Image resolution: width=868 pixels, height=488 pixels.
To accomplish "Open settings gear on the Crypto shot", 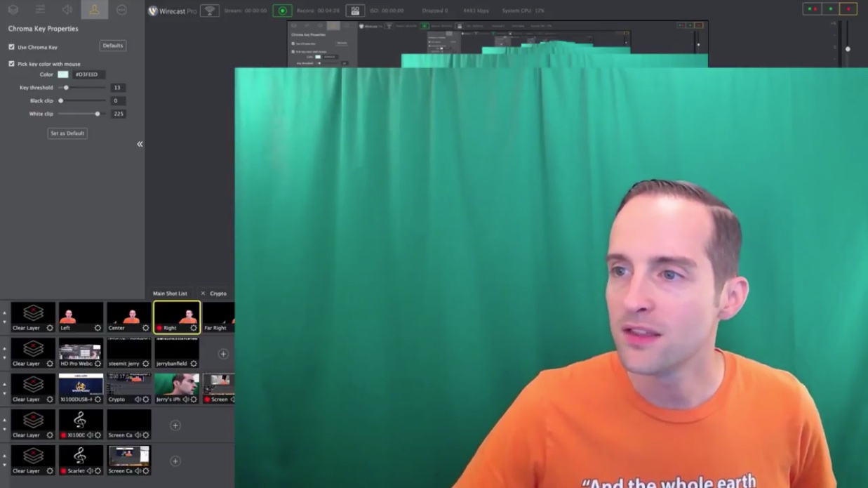I will pos(145,400).
